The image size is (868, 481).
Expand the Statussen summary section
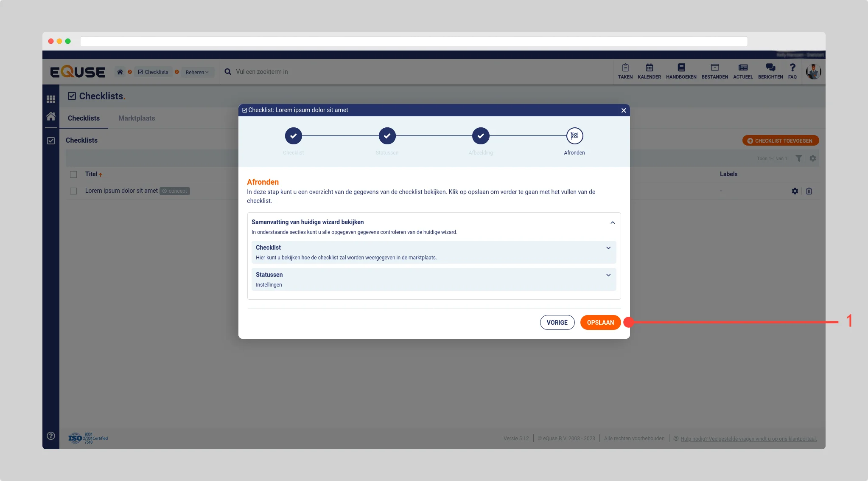pos(608,275)
